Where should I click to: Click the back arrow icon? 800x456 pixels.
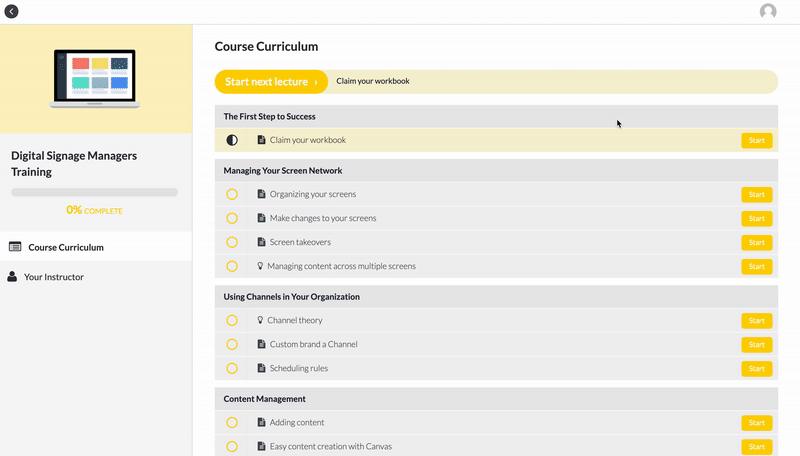point(12,12)
